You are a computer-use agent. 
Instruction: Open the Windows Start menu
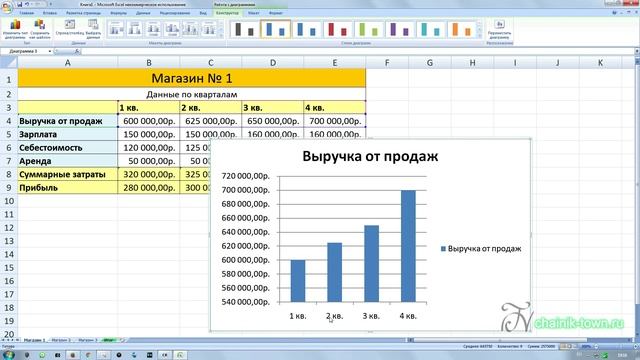(x=8, y=355)
